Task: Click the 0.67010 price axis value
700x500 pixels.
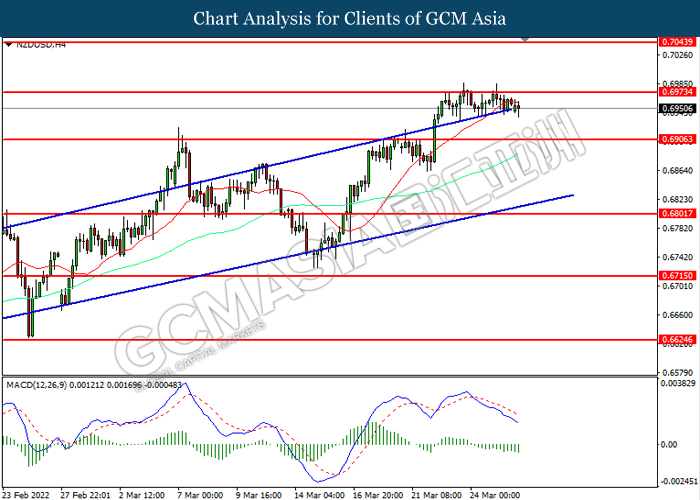Action: pyautogui.click(x=678, y=286)
